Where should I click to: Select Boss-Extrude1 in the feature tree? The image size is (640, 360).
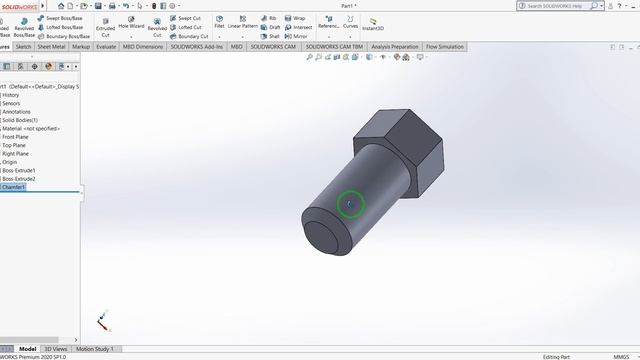point(18,170)
